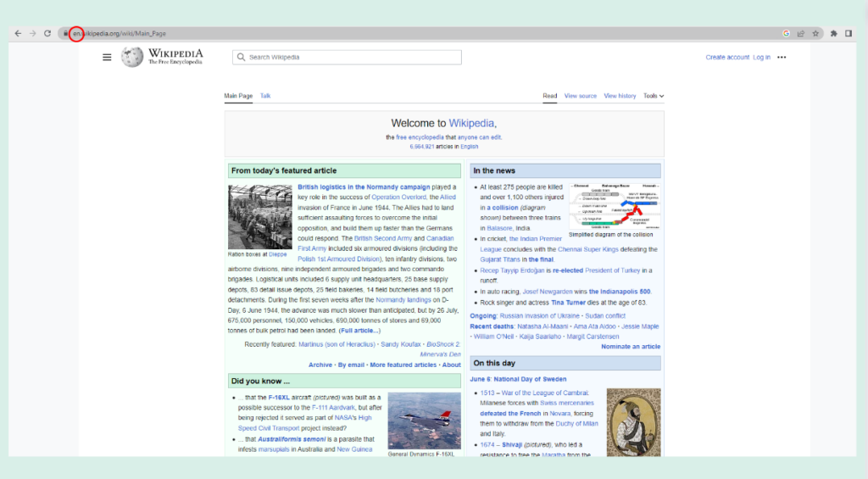Click the share page icon in address bar

coord(801,34)
